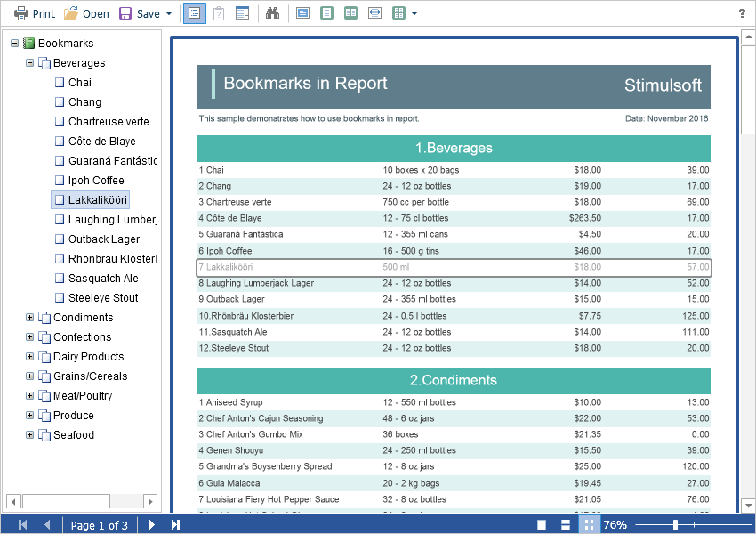The height and width of the screenshot is (534, 756).
Task: Expand the Produce tree node
Action: pos(30,416)
